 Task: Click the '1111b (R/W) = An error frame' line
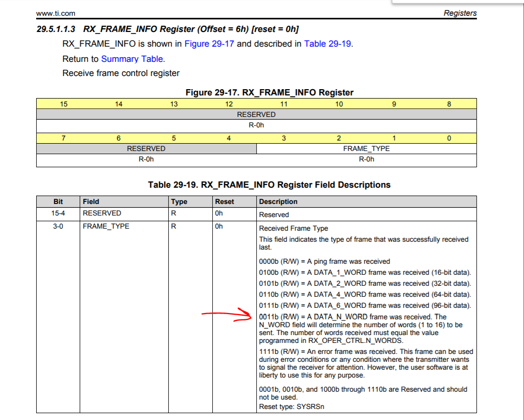pyautogui.click(x=366, y=352)
